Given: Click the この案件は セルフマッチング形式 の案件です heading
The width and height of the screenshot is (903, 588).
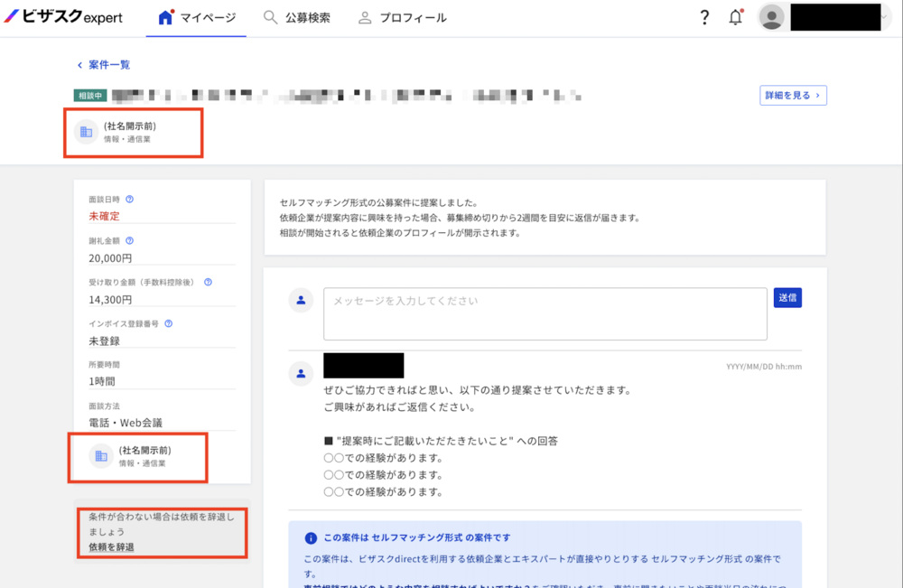Looking at the screenshot, I should pyautogui.click(x=417, y=538).
